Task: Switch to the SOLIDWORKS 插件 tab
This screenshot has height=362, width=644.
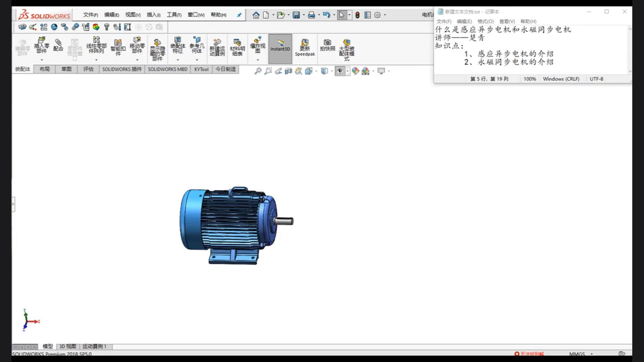Action: [122, 69]
